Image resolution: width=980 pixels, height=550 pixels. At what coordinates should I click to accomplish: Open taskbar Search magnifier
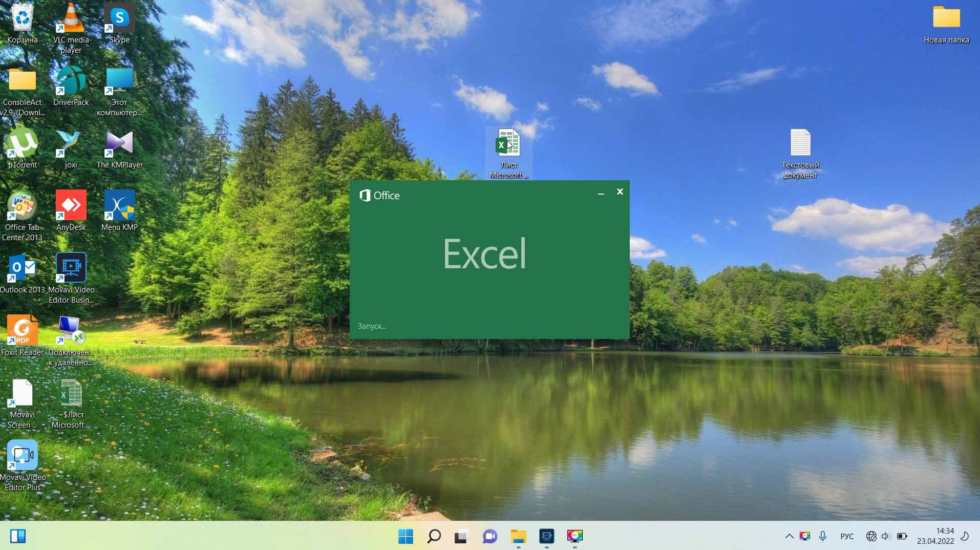[434, 536]
